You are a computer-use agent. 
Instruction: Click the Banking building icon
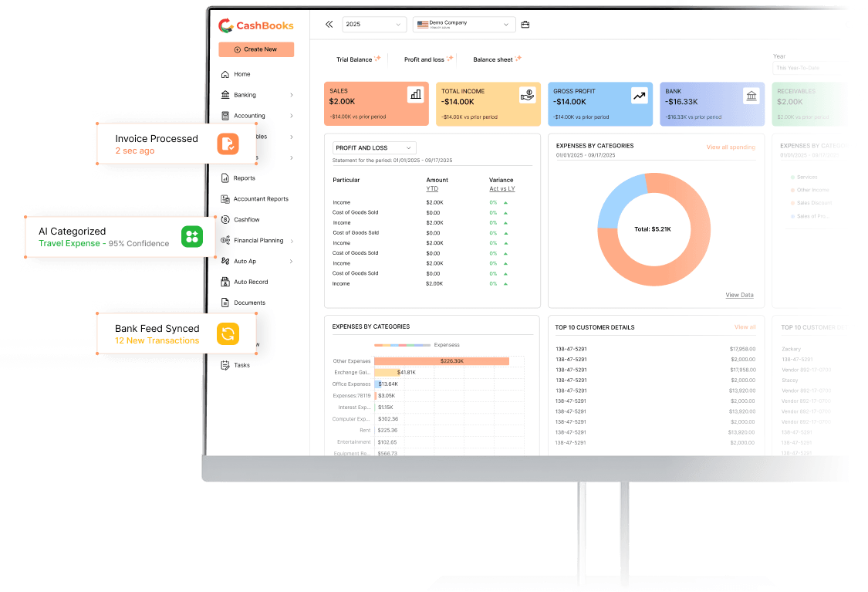[225, 95]
